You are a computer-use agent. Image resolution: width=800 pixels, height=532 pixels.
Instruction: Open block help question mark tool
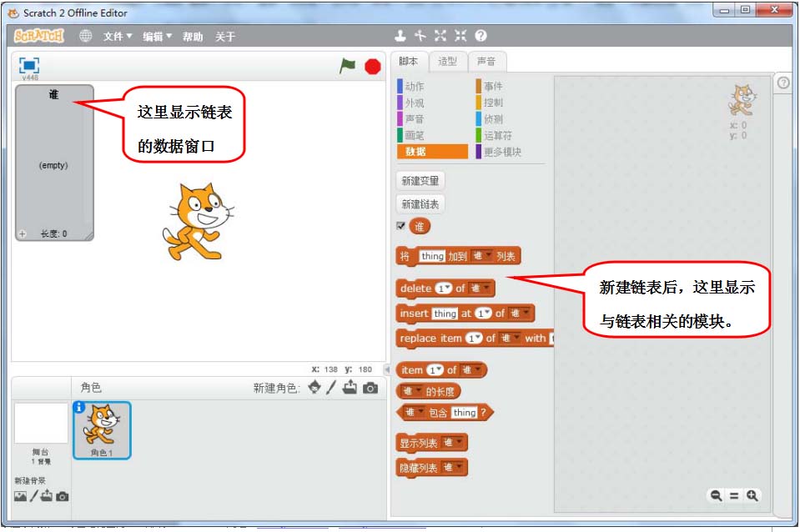point(481,36)
